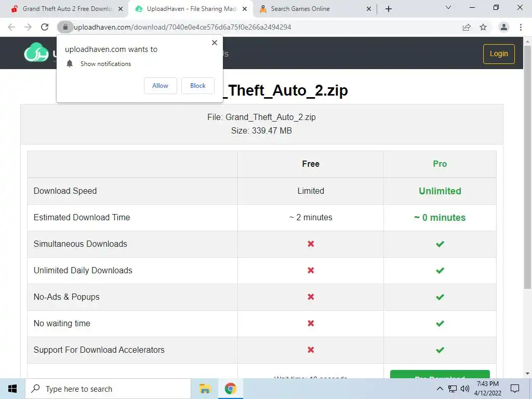Click red X for Simultaneous Downloads
The width and height of the screenshot is (532, 399).
pos(311,244)
